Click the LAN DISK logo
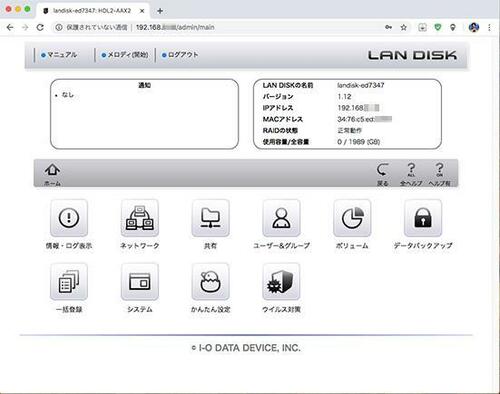Image resolution: width=500 pixels, height=394 pixels. click(412, 55)
